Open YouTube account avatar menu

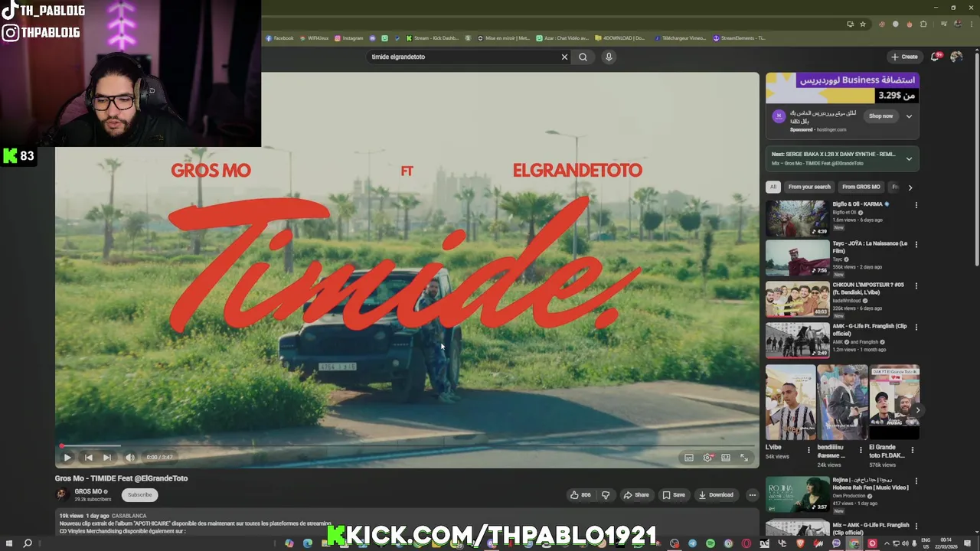tap(956, 57)
